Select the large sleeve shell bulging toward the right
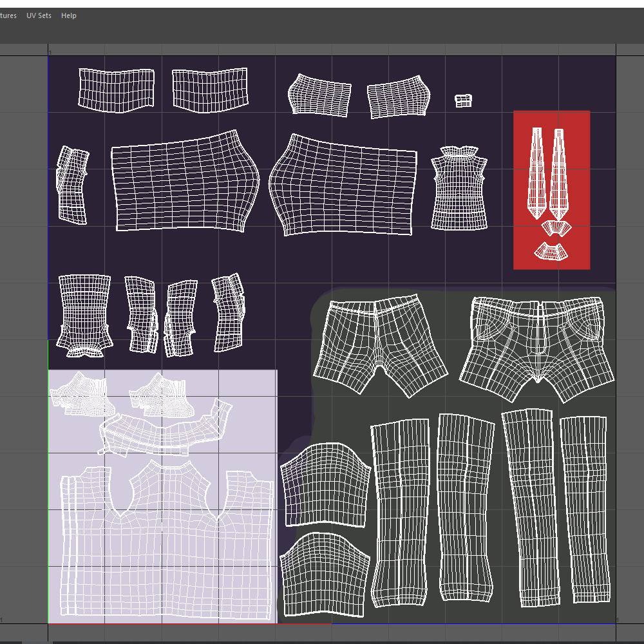Screen dimensions: 644x644 185,181
